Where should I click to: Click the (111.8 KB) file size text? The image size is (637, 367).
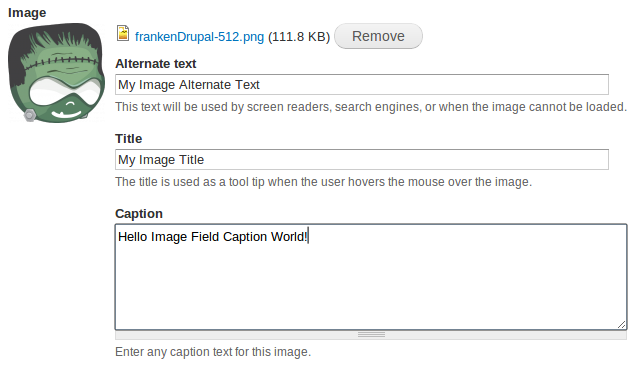pos(299,37)
